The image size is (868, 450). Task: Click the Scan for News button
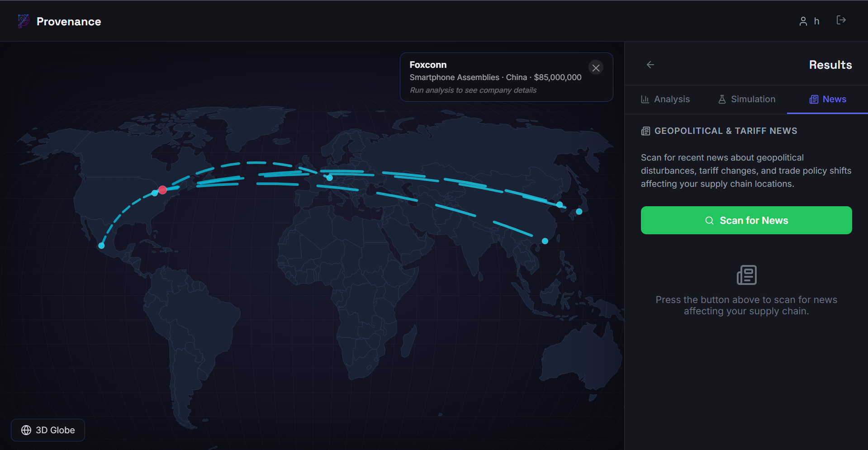746,220
